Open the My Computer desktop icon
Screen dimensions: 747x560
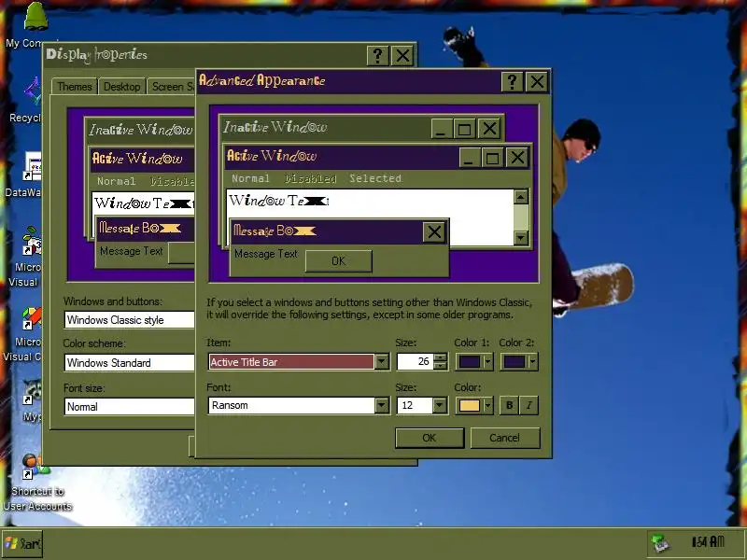pos(35,17)
